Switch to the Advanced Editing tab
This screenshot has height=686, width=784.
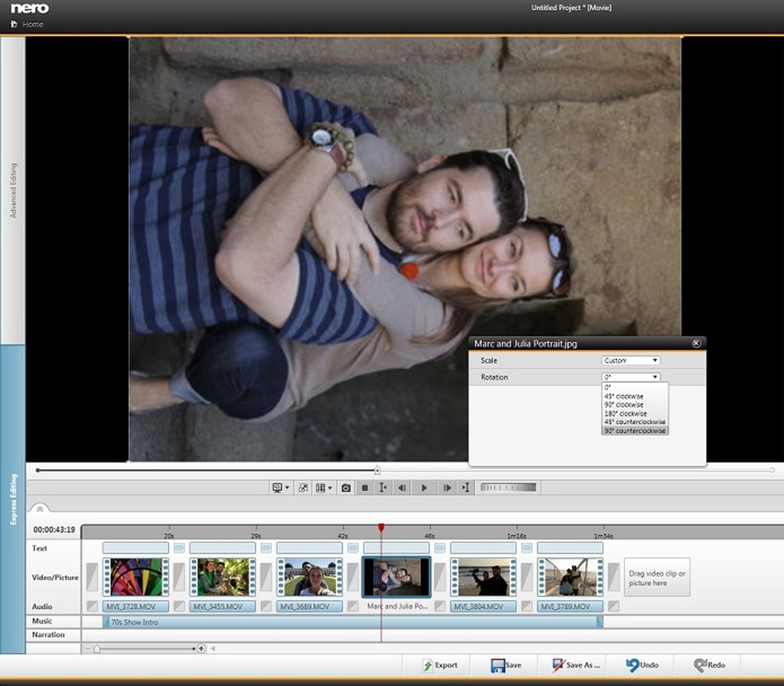pyautogui.click(x=13, y=191)
